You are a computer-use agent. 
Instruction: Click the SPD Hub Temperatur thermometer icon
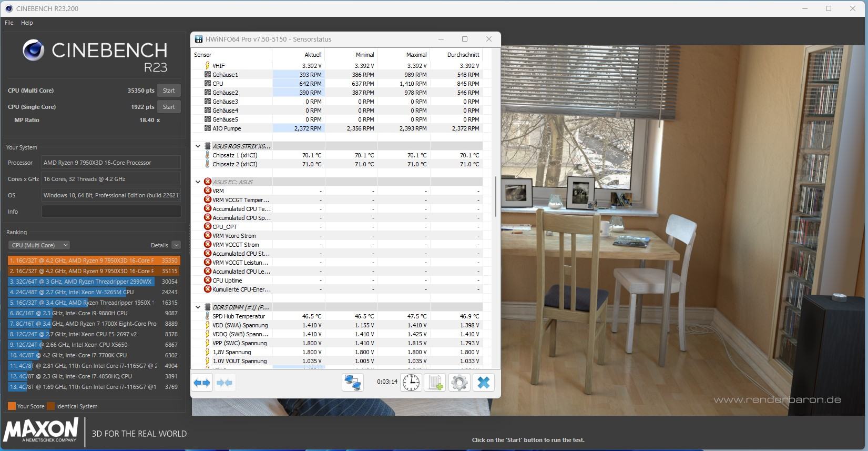(x=208, y=316)
